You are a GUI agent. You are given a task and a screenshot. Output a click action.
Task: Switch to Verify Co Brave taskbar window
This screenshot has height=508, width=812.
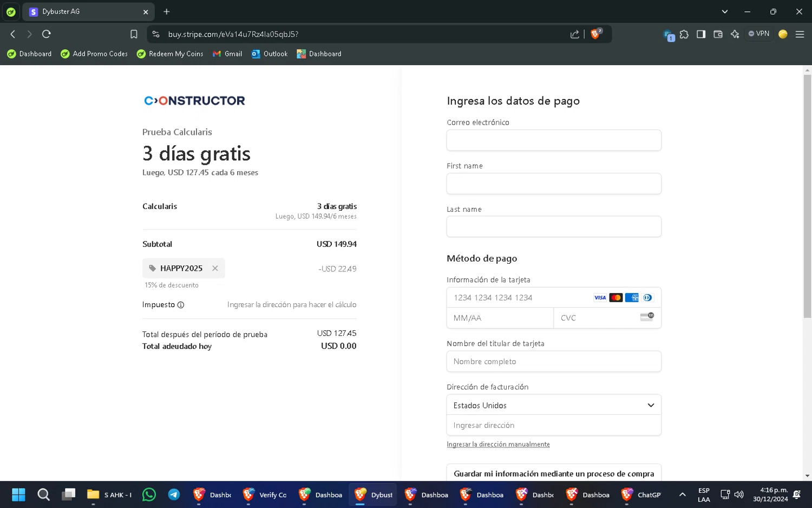(265, 494)
